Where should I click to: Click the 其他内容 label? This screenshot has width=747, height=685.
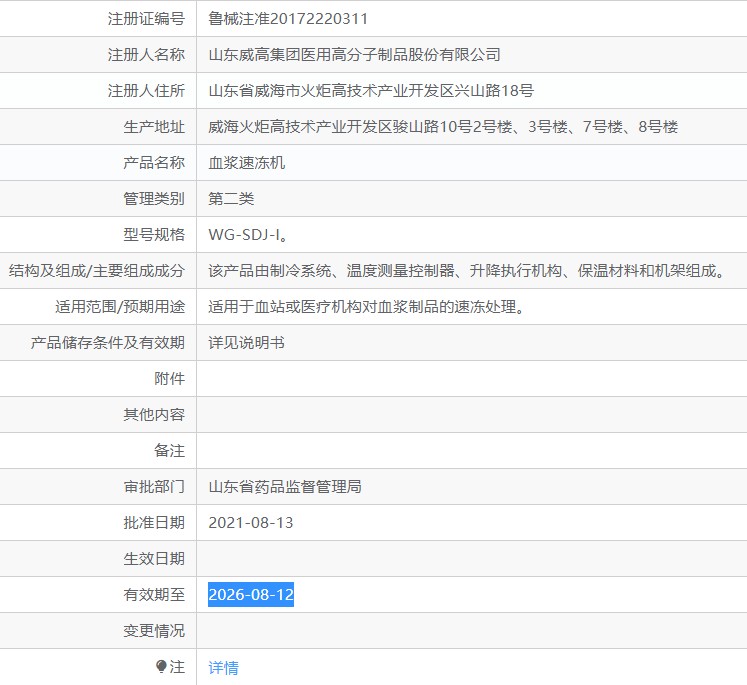pos(154,414)
